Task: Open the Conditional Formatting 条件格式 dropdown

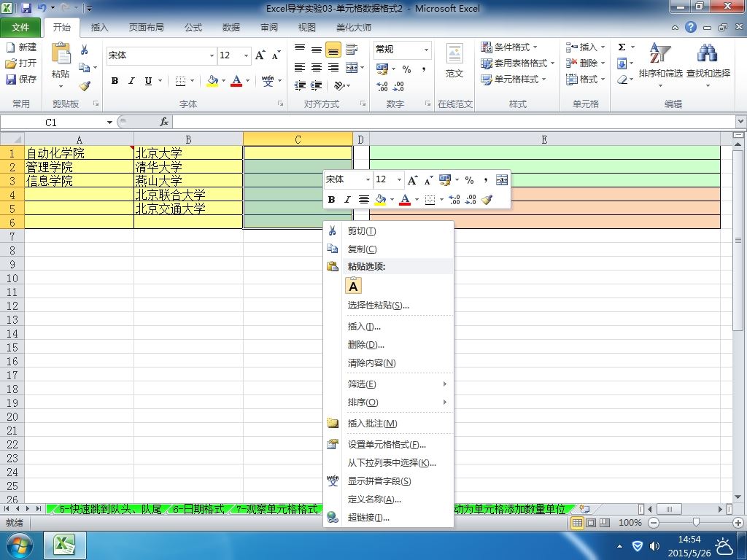Action: (508, 47)
